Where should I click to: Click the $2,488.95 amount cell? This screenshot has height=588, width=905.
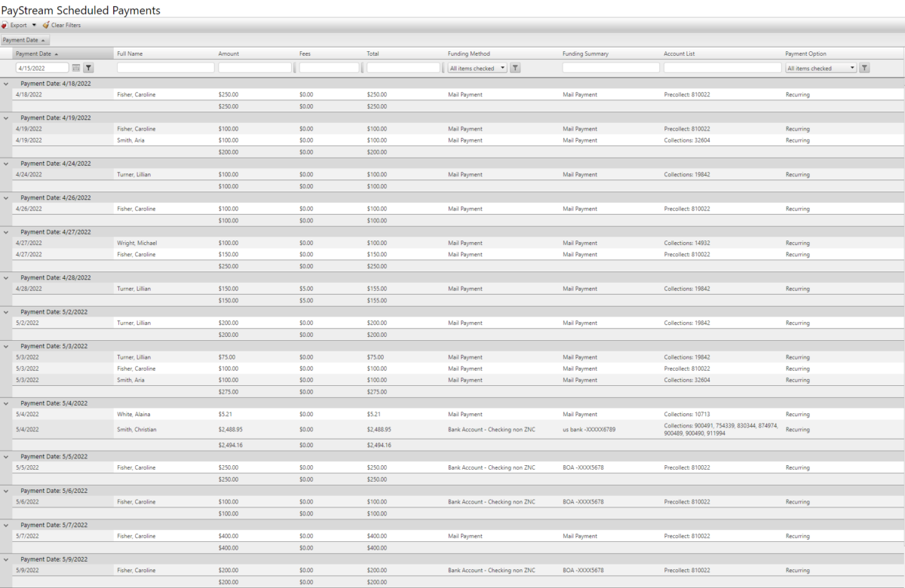230,430
